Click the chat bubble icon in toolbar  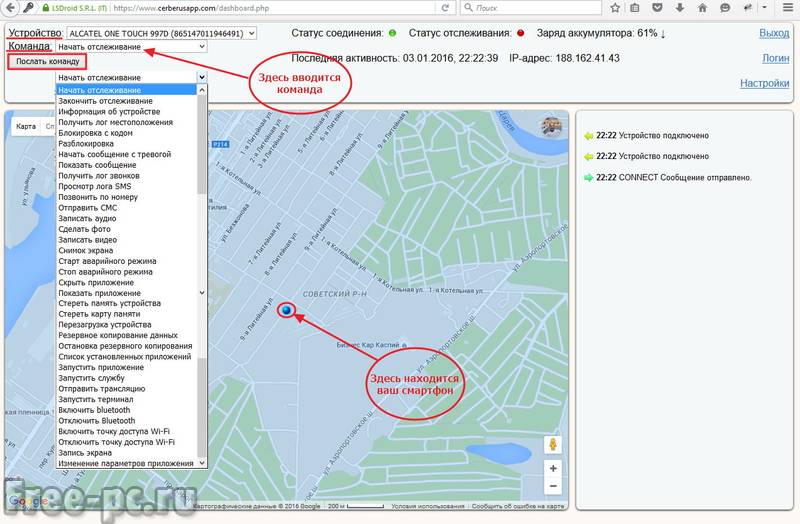click(725, 8)
